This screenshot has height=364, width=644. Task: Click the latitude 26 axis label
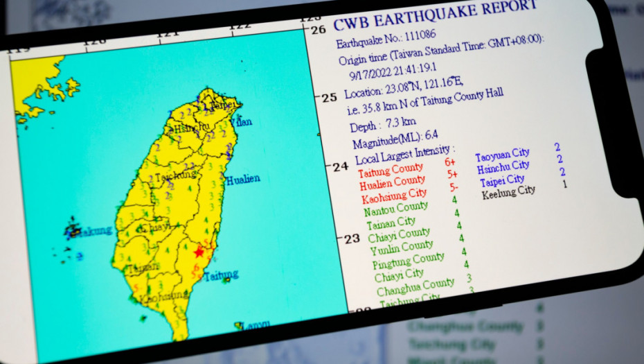pos(318,30)
